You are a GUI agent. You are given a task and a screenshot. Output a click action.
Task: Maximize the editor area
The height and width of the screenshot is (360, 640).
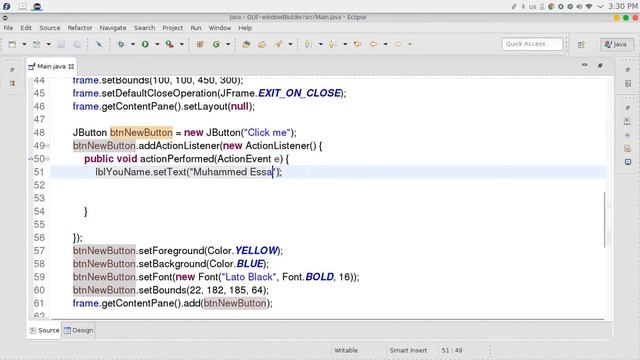coord(600,65)
